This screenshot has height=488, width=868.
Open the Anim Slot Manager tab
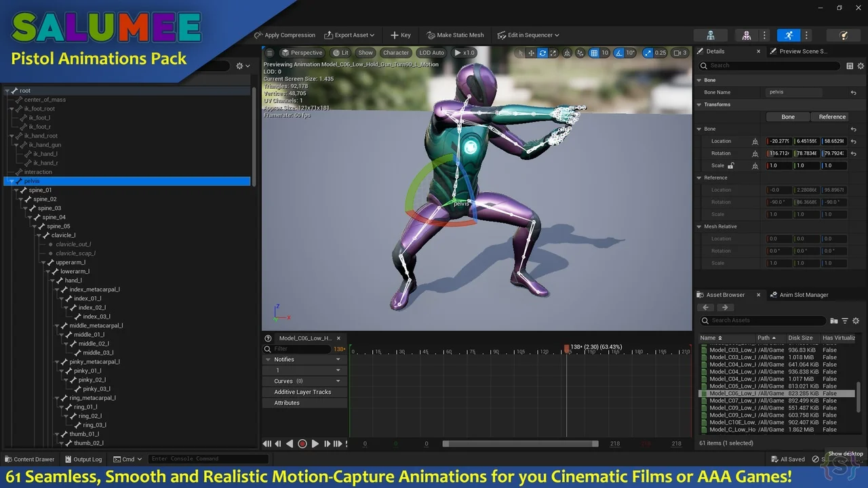click(x=804, y=295)
